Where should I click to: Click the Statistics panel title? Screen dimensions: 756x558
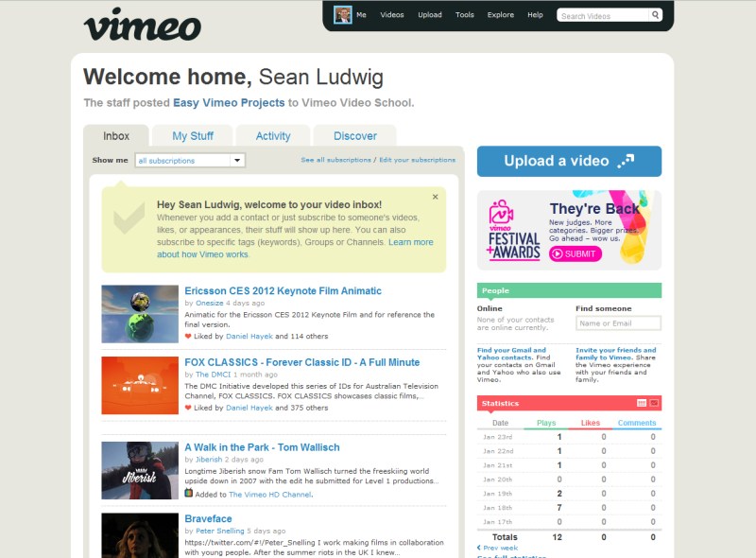500,403
